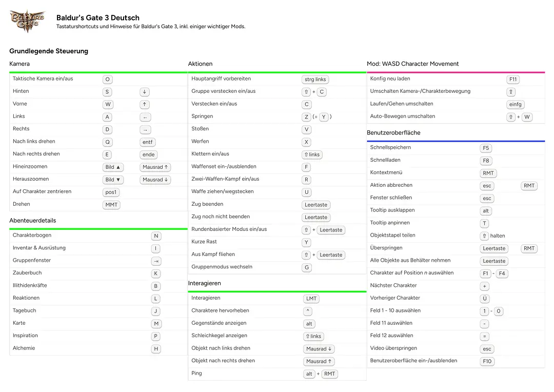Viewport: 554px width, 392px height.
Task: Select the "Benutzeroberfläche" section heading
Action: tap(393, 132)
